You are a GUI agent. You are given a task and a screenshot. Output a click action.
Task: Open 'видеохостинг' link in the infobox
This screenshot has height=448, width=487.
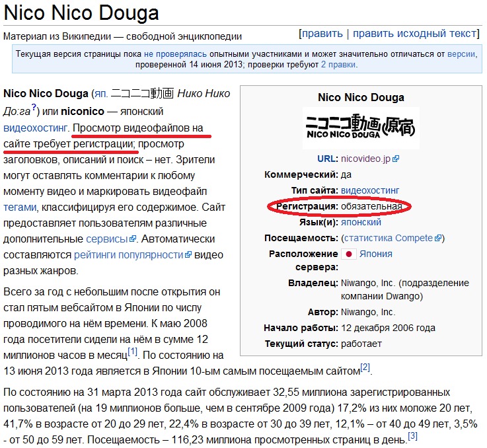(x=370, y=190)
